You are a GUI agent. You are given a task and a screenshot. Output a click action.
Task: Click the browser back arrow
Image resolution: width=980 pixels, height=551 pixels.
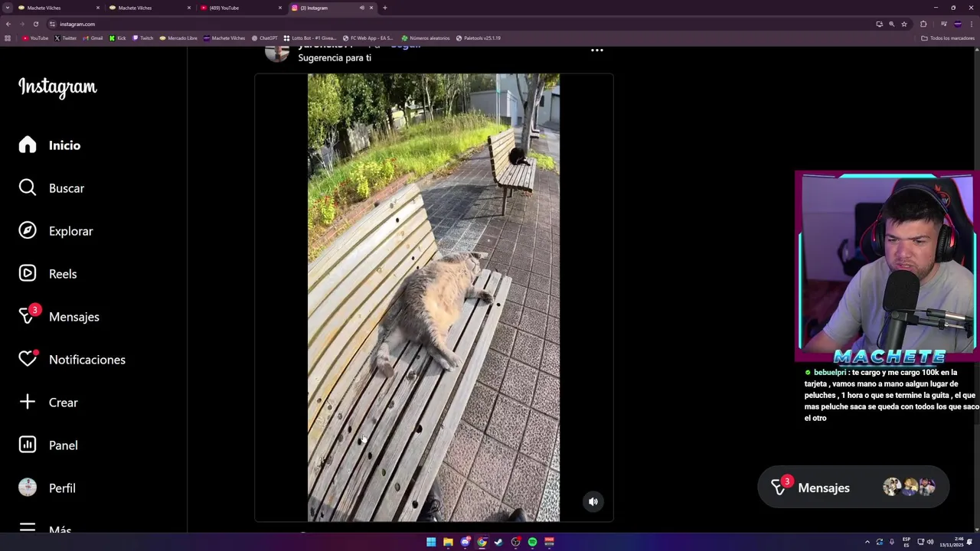[8, 24]
